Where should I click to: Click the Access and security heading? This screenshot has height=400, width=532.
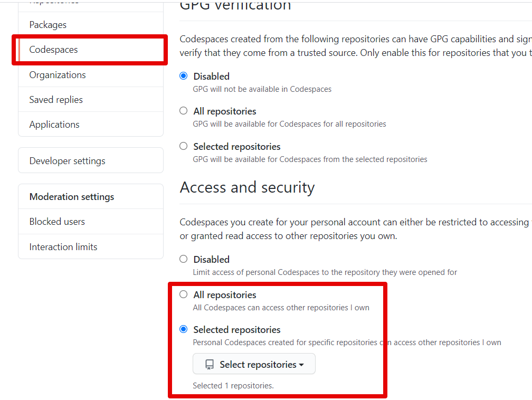click(x=247, y=187)
